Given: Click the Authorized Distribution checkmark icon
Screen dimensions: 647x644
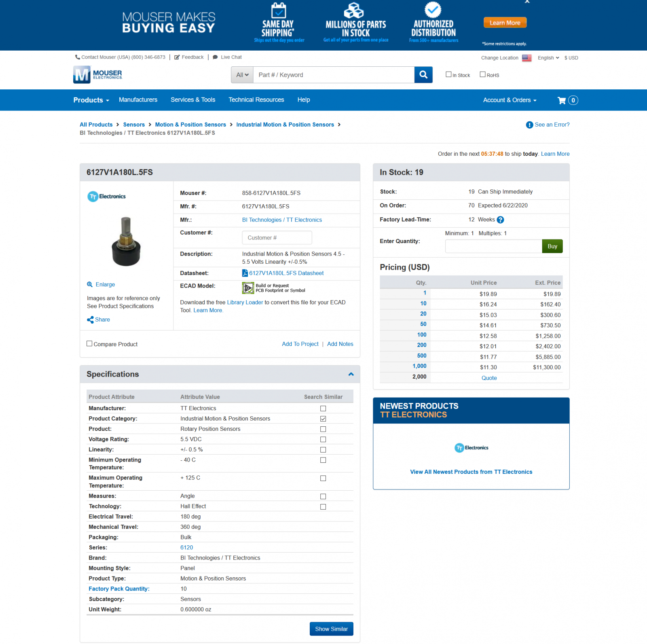Looking at the screenshot, I should [433, 9].
